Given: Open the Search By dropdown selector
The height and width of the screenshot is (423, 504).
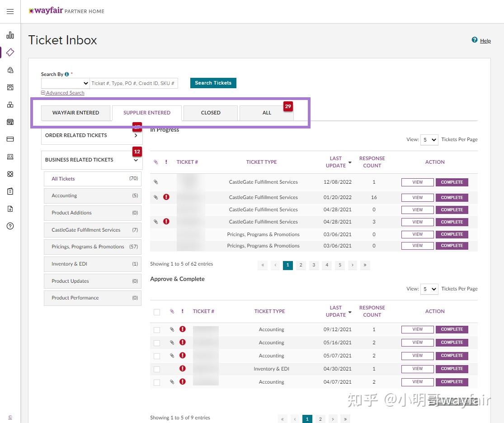Looking at the screenshot, I should click(x=65, y=83).
